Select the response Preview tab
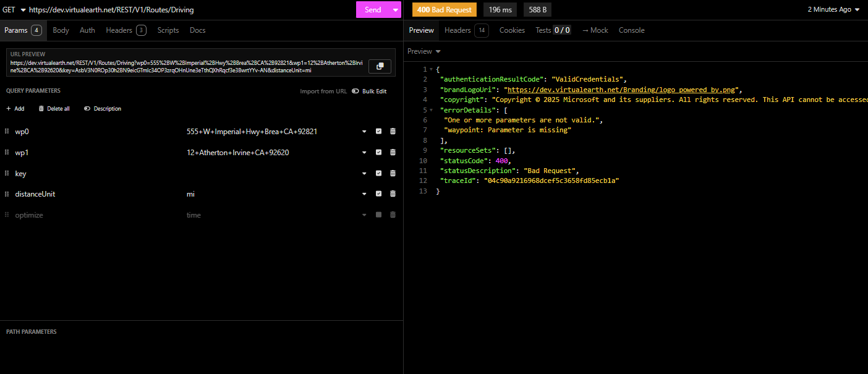The image size is (868, 374). [x=422, y=30]
